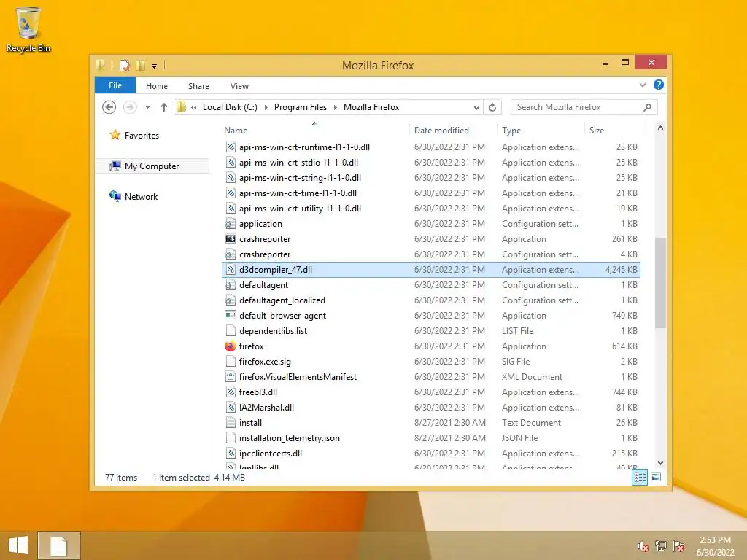The image size is (747, 560).
Task: Click the New folder quick access icon
Action: tap(140, 65)
